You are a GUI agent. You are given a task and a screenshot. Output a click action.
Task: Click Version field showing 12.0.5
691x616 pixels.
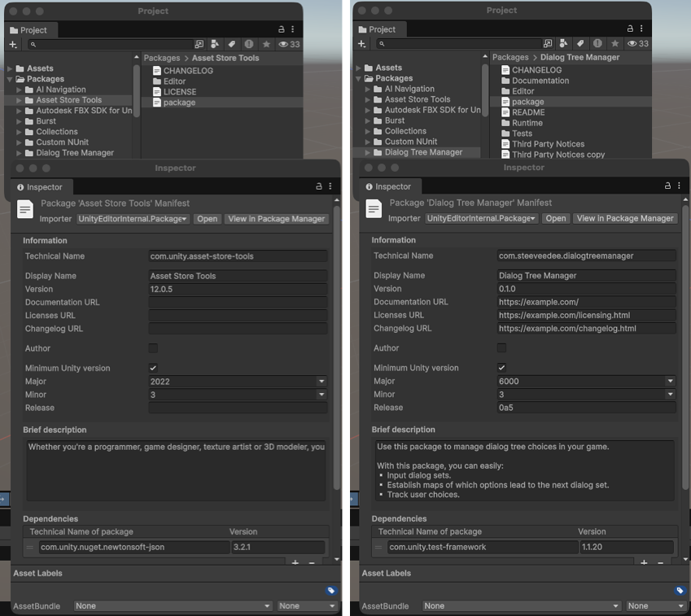238,289
